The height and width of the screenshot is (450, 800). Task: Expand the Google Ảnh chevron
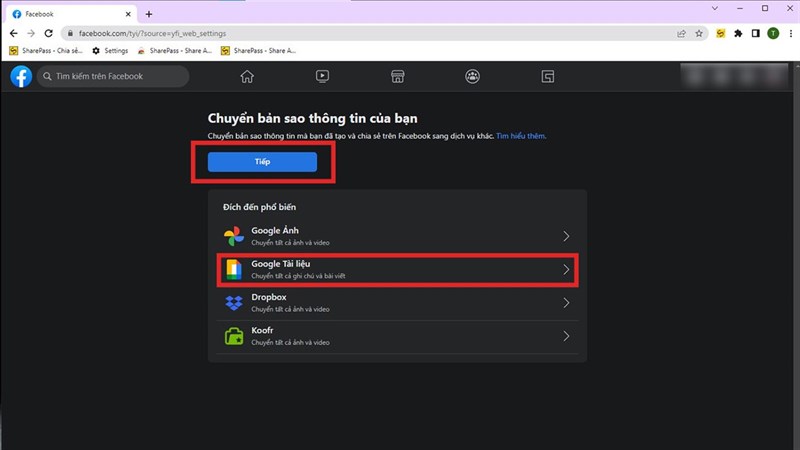[566, 236]
